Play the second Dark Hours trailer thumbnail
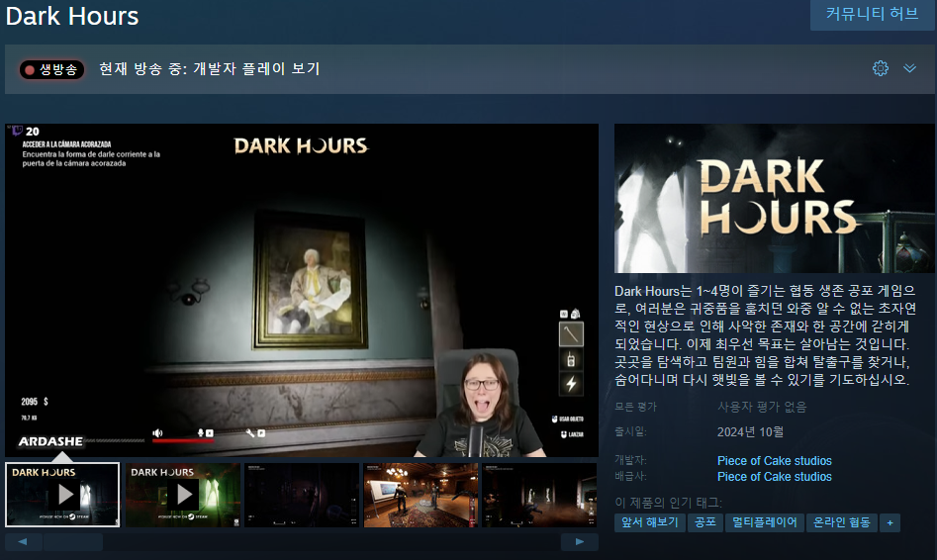This screenshot has height=560, width=937. pyautogui.click(x=182, y=495)
